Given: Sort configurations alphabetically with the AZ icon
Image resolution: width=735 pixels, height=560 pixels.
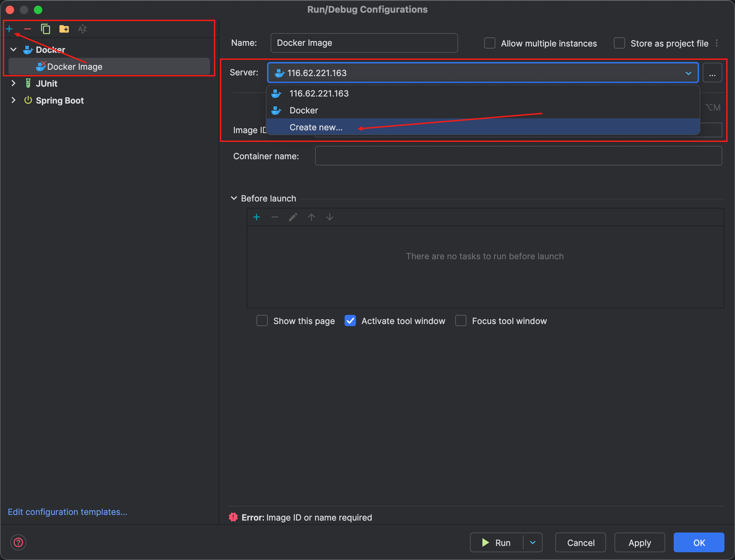Looking at the screenshot, I should (x=83, y=29).
